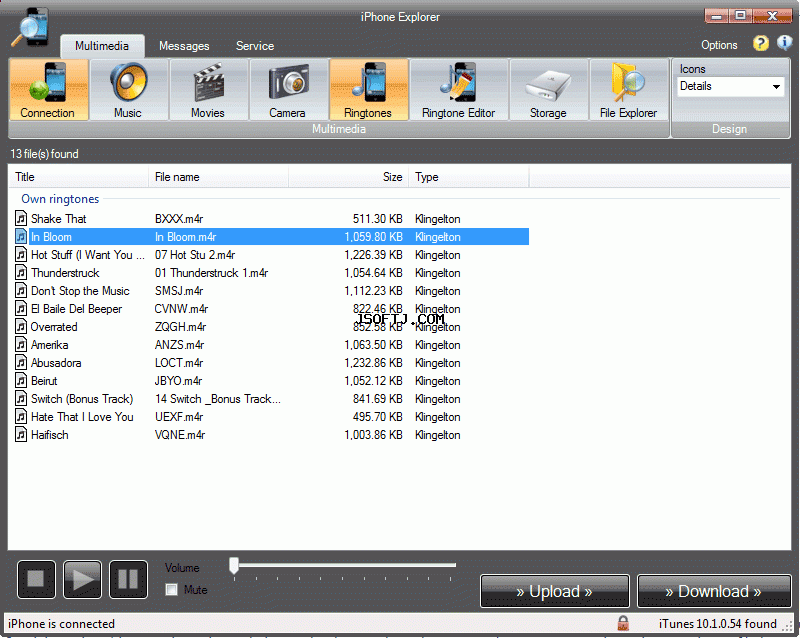Click the note icon beside Beirut
The height and width of the screenshot is (638, 800).
point(21,381)
